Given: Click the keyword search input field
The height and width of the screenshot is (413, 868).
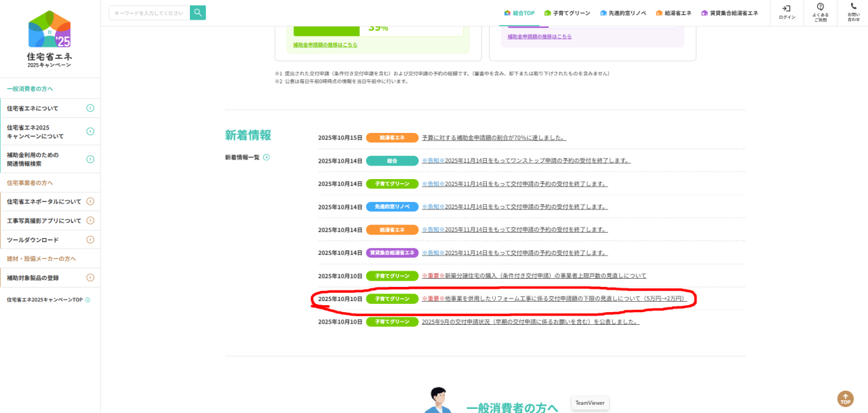Looking at the screenshot, I should pos(149,13).
